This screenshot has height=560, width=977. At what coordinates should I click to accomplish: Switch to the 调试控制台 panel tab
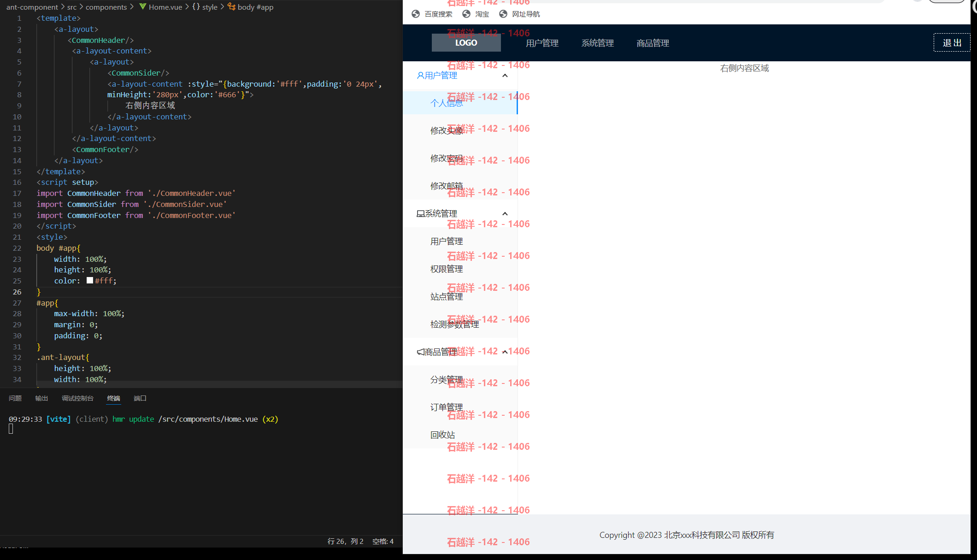(x=77, y=398)
